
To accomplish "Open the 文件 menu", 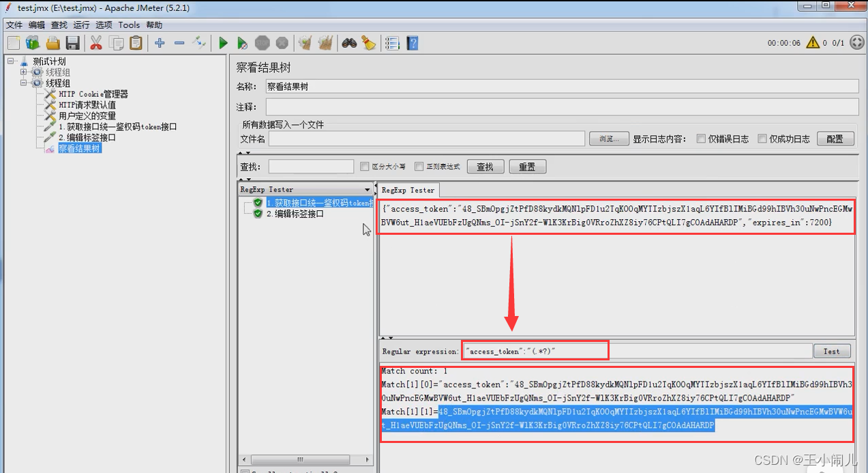I will [14, 25].
